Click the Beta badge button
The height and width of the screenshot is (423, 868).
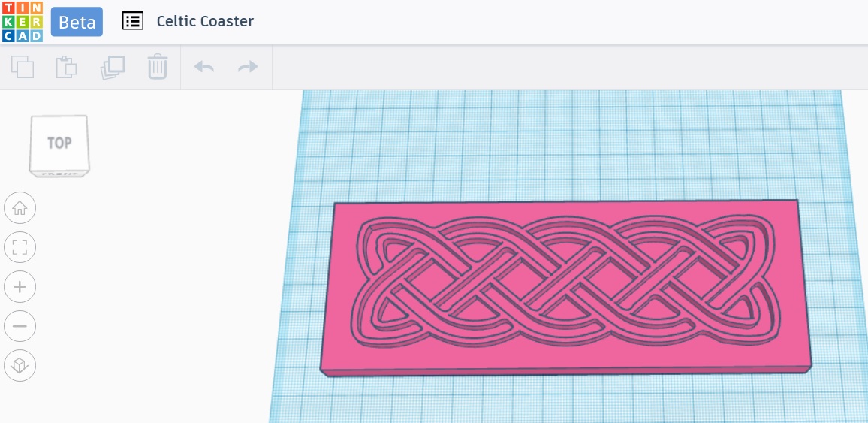[x=77, y=22]
